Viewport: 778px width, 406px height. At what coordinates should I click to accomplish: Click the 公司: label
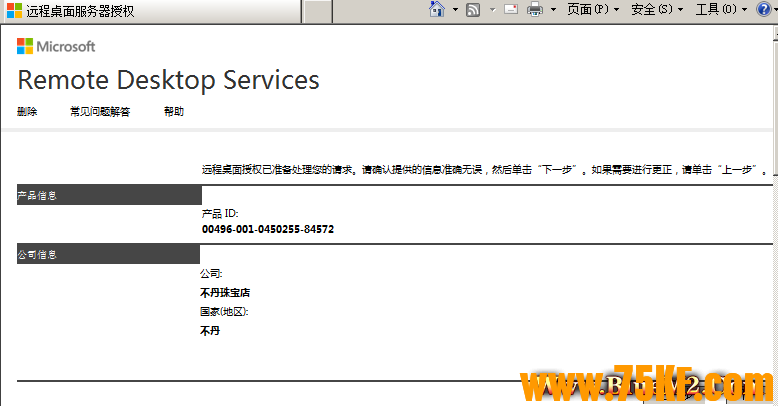coord(211,273)
